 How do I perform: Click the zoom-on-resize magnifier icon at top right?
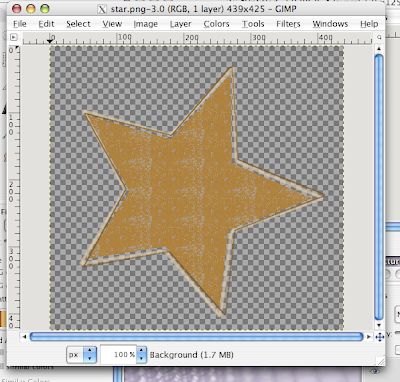coord(379,37)
